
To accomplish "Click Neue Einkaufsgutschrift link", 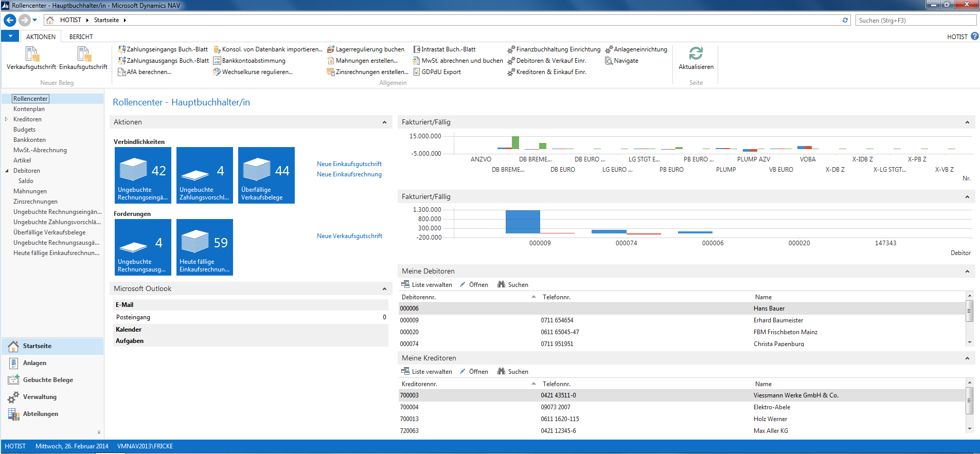I will click(349, 164).
